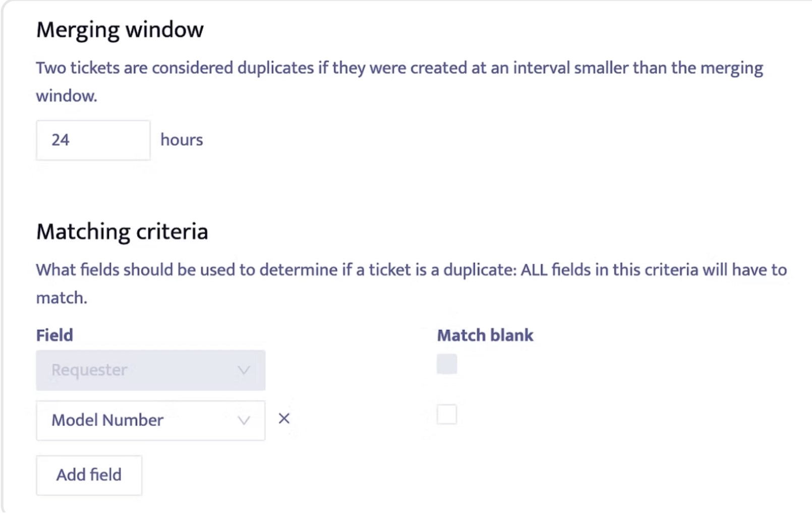The width and height of the screenshot is (812, 516).
Task: Toggle the Requester Match blank checkbox
Action: pyautogui.click(x=447, y=364)
